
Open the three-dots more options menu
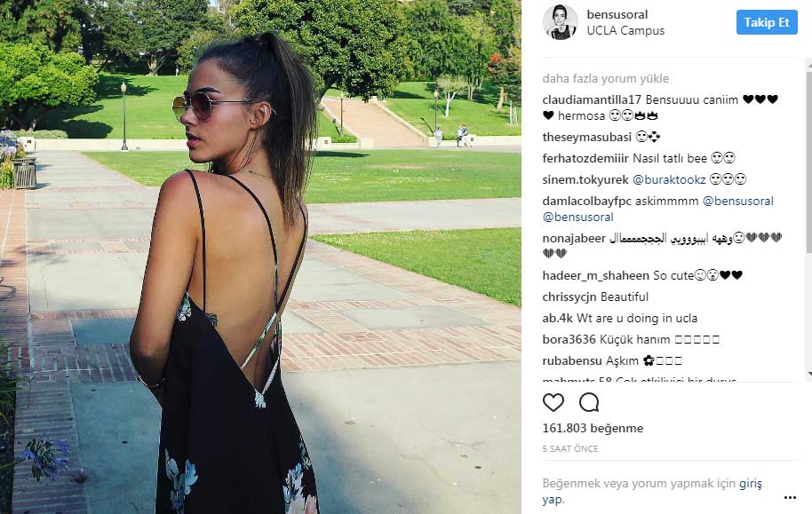pyautogui.click(x=790, y=497)
